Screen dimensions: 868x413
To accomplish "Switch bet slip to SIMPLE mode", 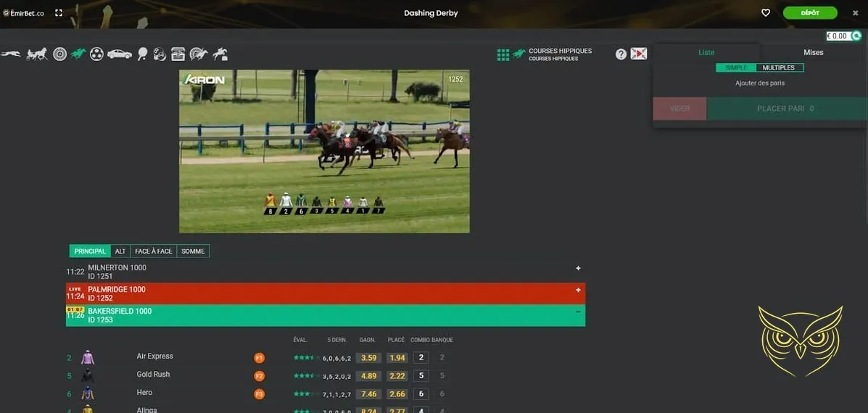I will [x=736, y=67].
